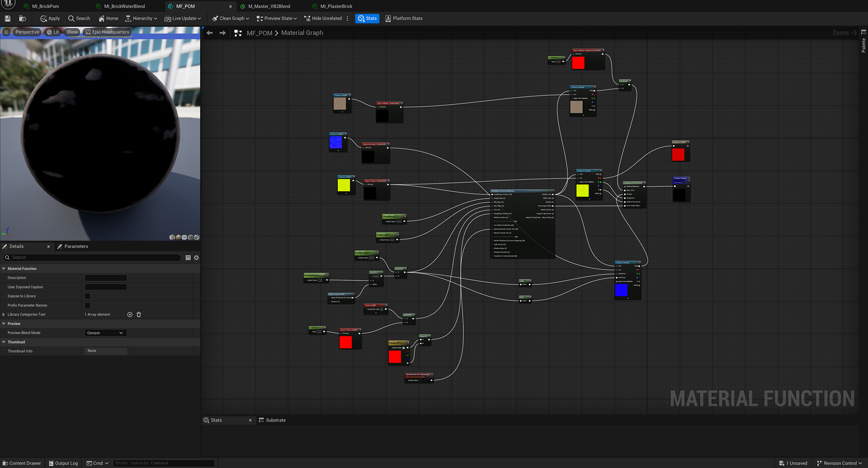The image size is (868, 468).
Task: Go back using the graph's left arrow
Action: pos(209,33)
